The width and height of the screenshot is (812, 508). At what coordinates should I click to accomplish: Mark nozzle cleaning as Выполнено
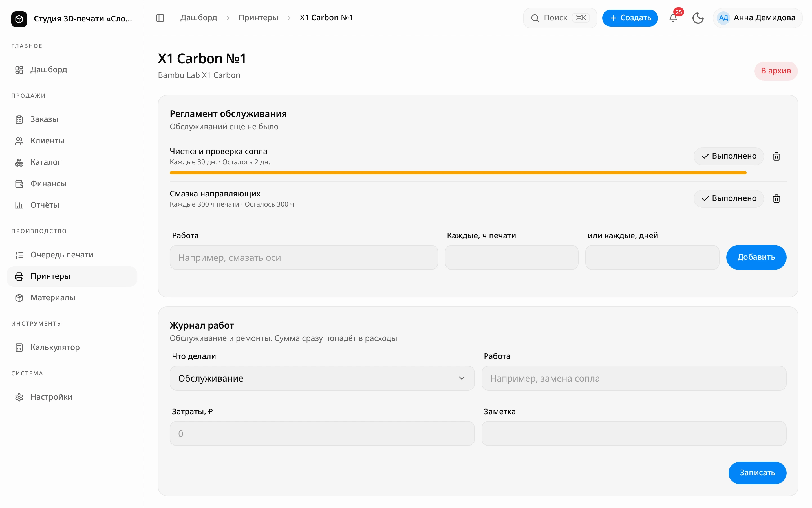729,156
